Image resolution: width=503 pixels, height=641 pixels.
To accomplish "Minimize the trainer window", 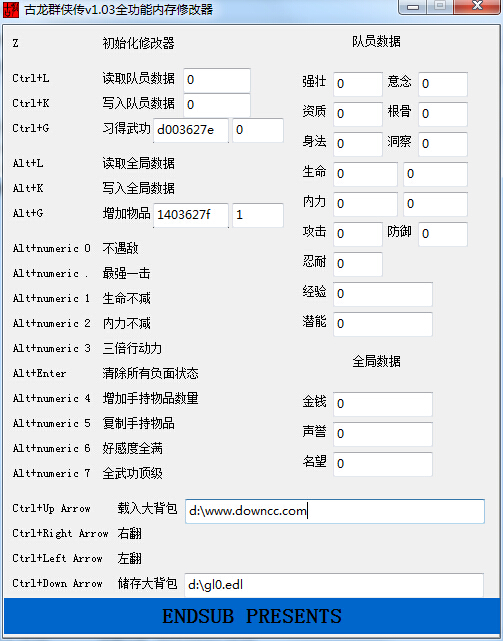I will [413, 6].
